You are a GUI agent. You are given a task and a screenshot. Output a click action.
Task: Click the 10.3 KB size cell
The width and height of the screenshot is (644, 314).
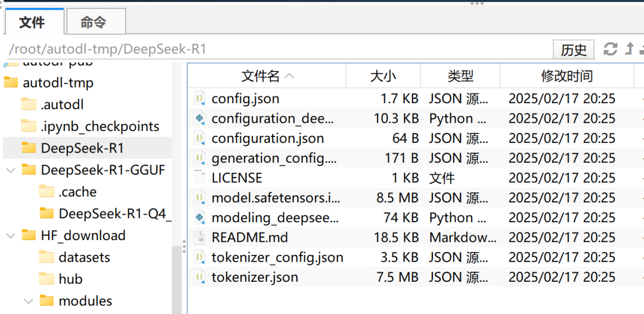(x=396, y=119)
